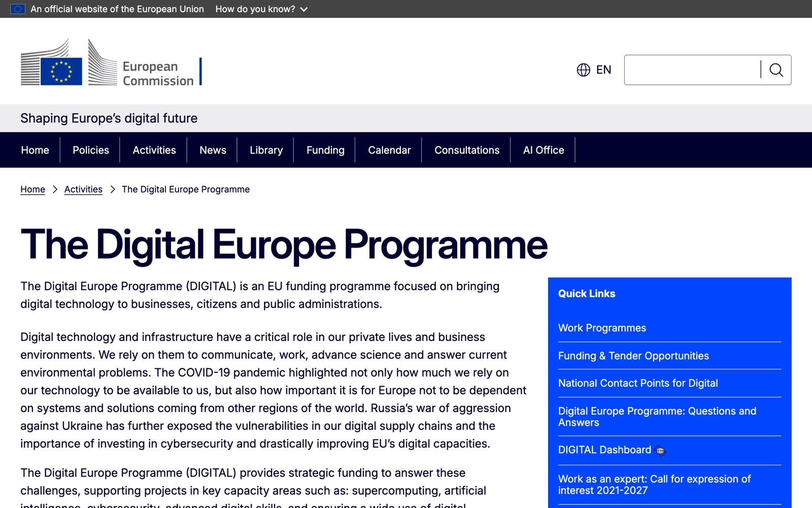Click the globe icon beside DIGITAL Dashboard
Screen dimensions: 812x508
(x=660, y=451)
